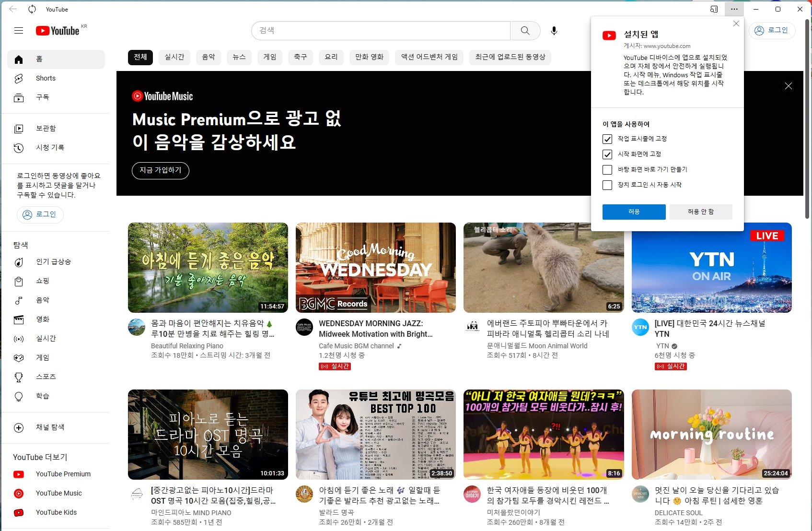Check create desktop shortcut option
Screen dimensions: 812x531
[x=607, y=170]
